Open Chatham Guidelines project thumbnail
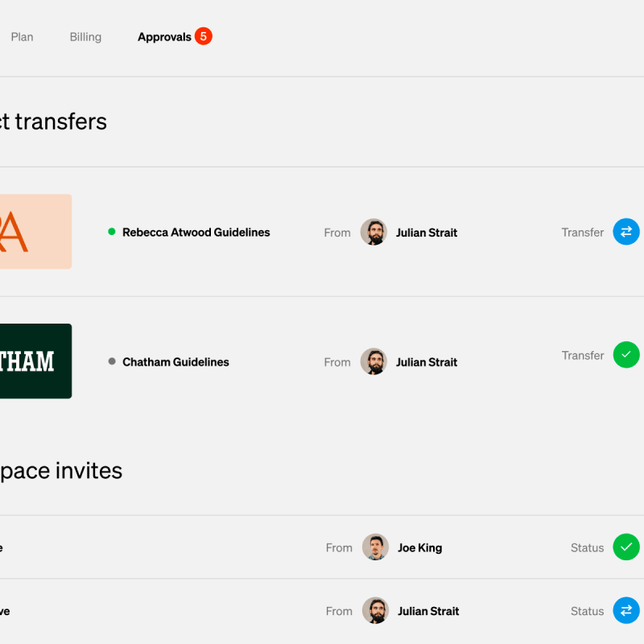 tap(35, 361)
